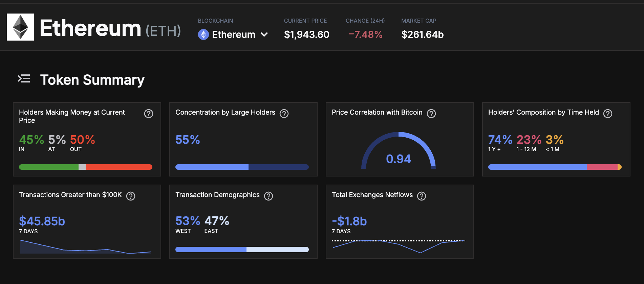
Task: Toggle the Token Summary collapse menu icon
Action: pos(24,79)
